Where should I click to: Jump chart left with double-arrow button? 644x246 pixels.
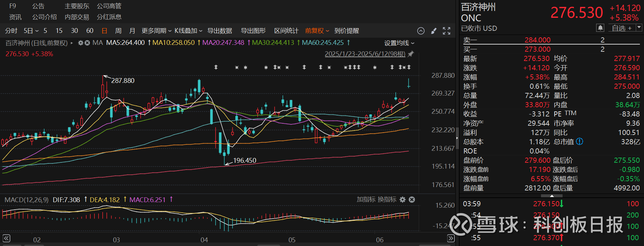click(x=7, y=238)
